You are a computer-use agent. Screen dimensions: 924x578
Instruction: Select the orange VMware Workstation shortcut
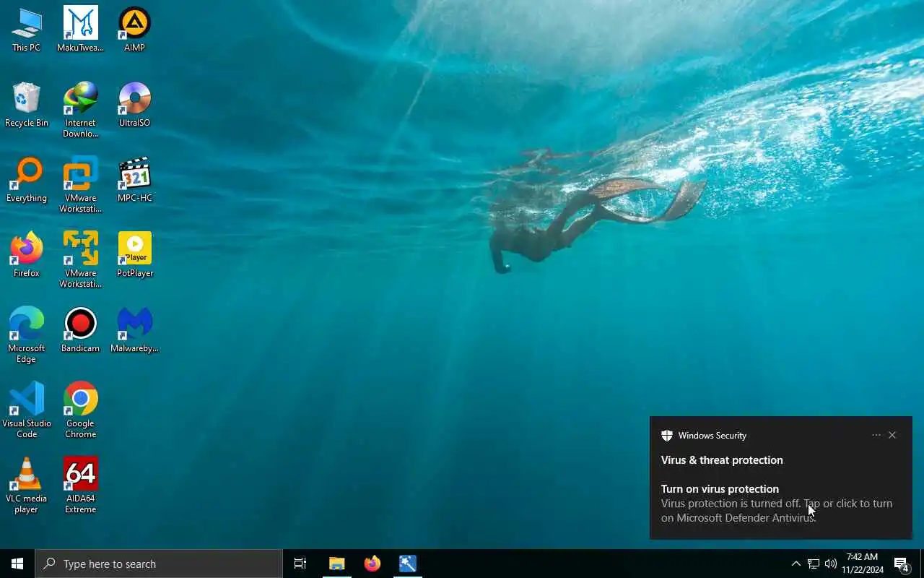[80, 260]
